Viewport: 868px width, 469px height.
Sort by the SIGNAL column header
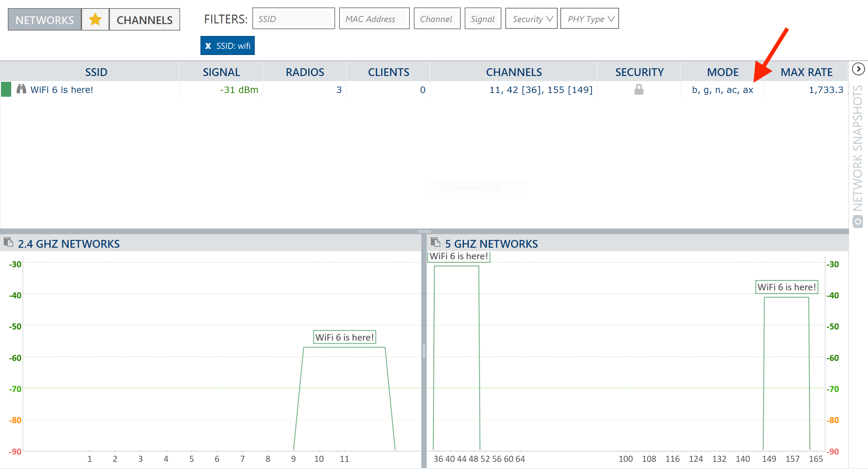221,72
